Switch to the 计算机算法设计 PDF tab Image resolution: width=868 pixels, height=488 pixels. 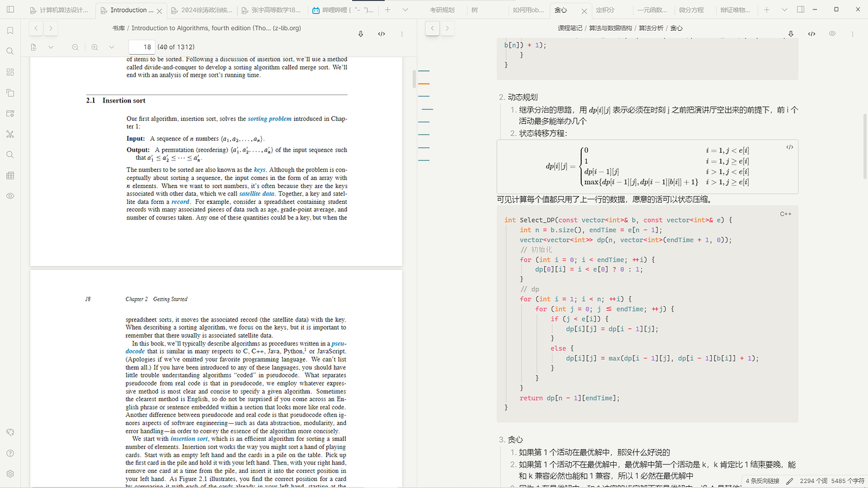[x=64, y=10]
